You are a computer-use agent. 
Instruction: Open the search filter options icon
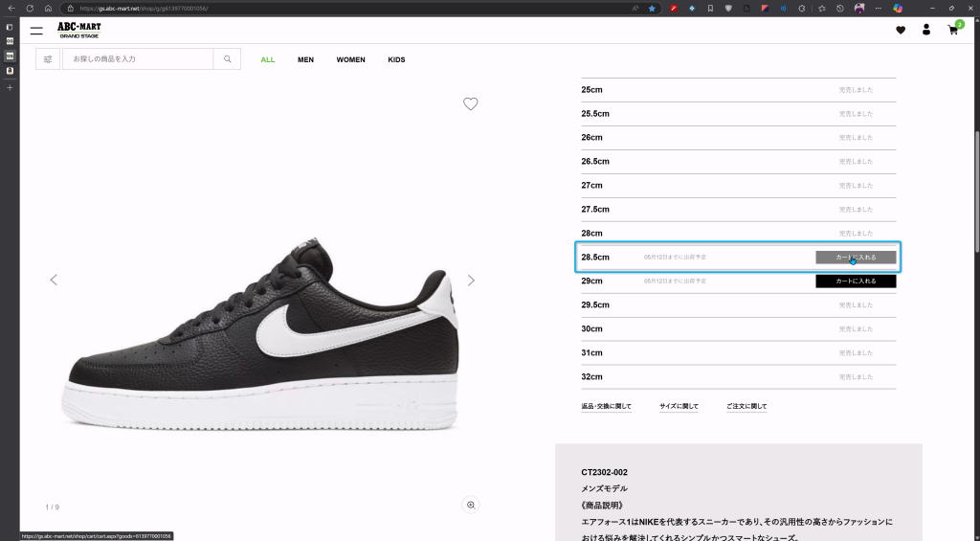48,59
